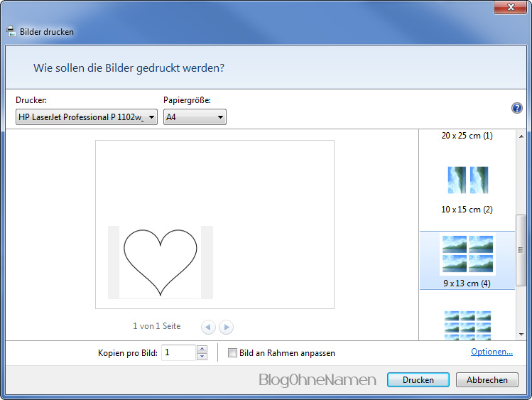
Task: Select the bottom multi-image grid layout thumbnail
Action: pyautogui.click(x=467, y=324)
